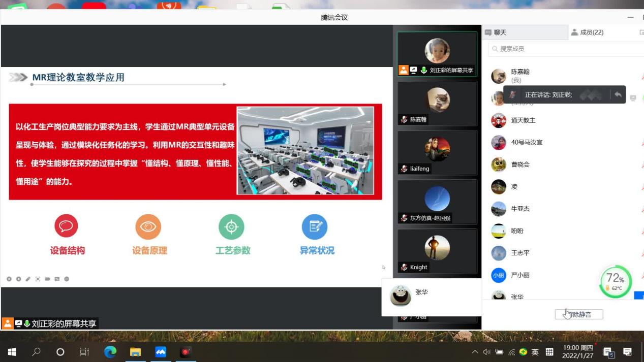The width and height of the screenshot is (644, 362).
Task: Toggle the mic icon on Knight's video tile
Action: click(404, 268)
